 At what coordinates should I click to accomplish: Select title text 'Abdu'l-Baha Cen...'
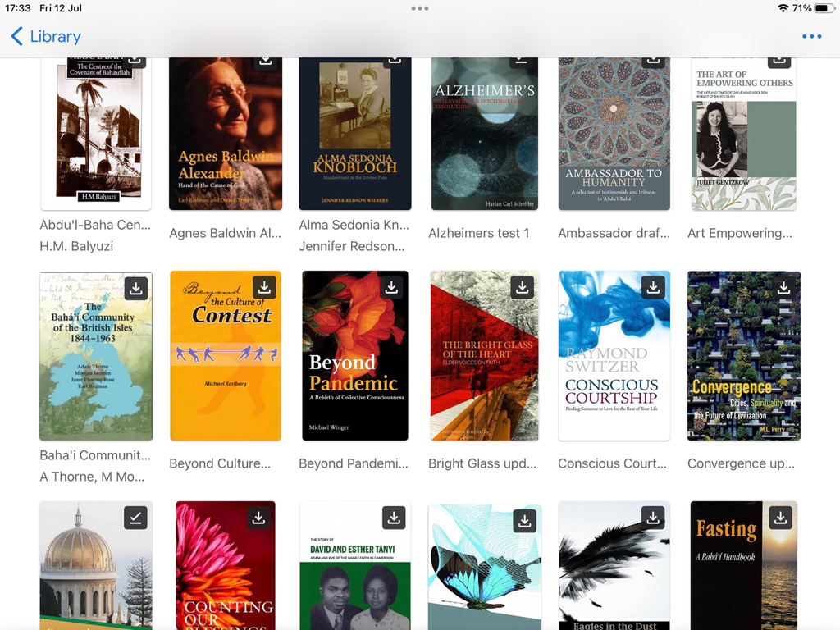[x=95, y=225]
